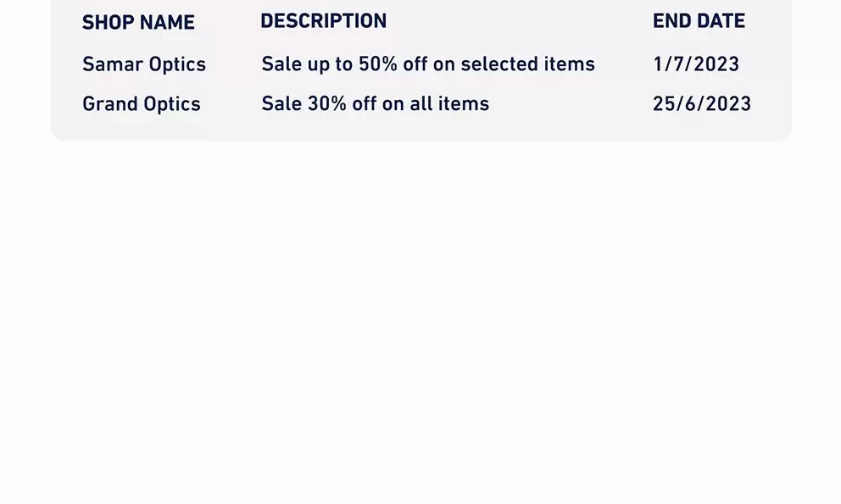841x504 pixels.
Task: Click the SHOP NAME column header
Action: [x=138, y=23]
